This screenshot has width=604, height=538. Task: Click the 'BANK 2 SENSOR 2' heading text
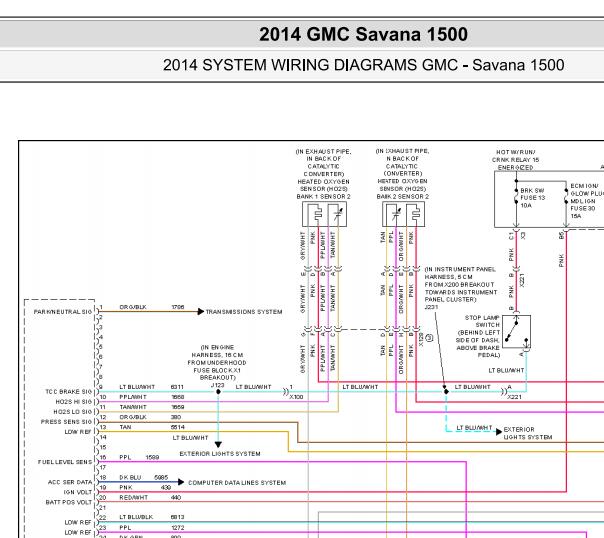(x=403, y=197)
